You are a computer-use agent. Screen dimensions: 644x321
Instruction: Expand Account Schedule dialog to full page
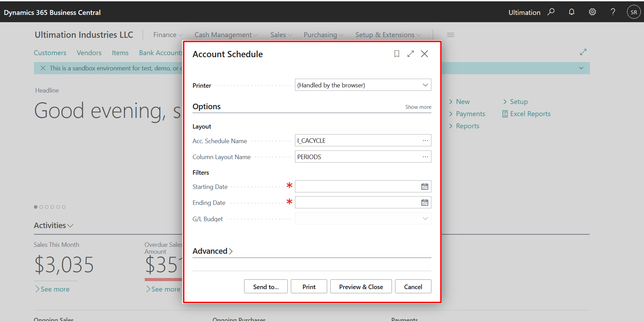411,54
